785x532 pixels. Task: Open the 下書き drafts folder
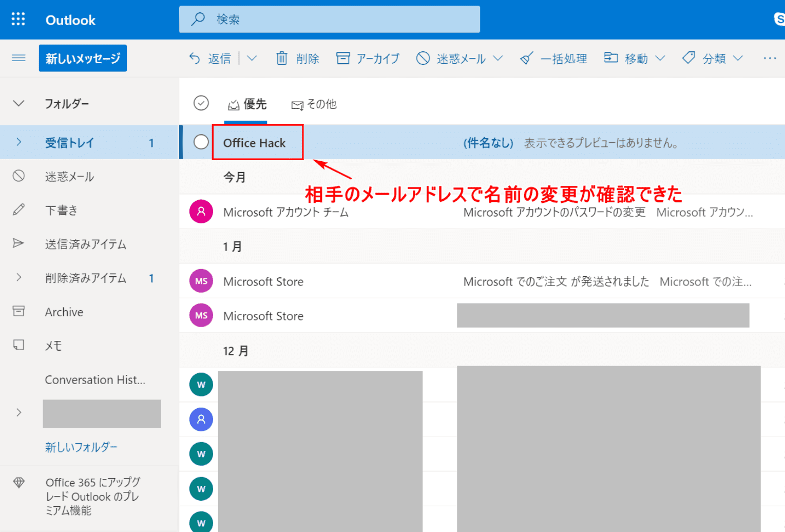click(89, 210)
